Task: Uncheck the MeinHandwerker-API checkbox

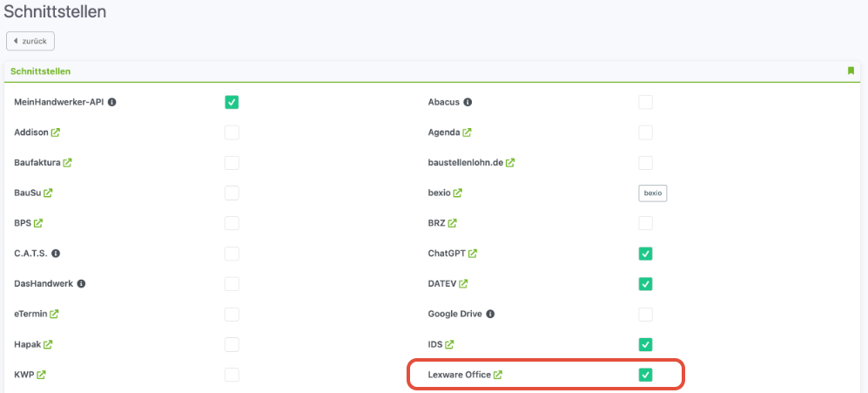Action: tap(232, 102)
